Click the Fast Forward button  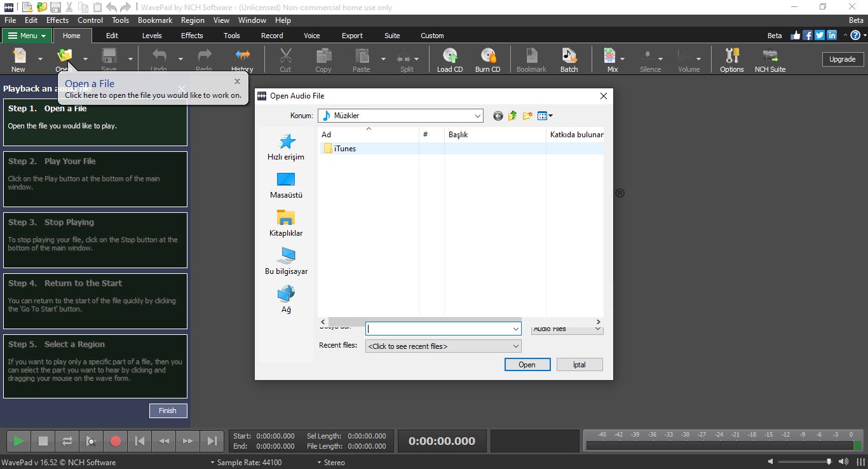188,440
